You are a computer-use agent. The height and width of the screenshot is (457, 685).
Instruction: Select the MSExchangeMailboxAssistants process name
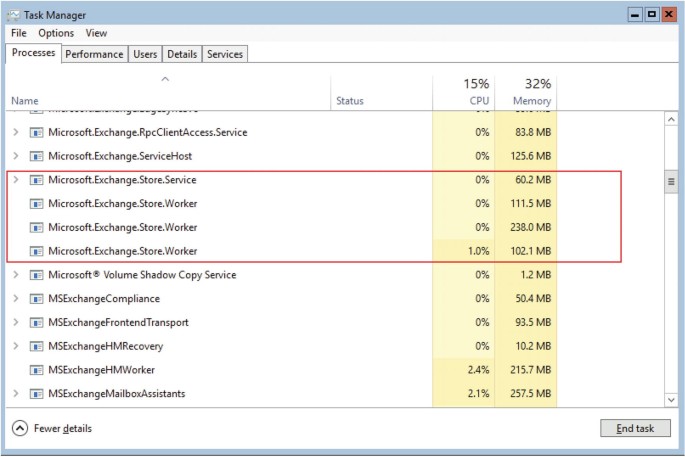click(117, 394)
